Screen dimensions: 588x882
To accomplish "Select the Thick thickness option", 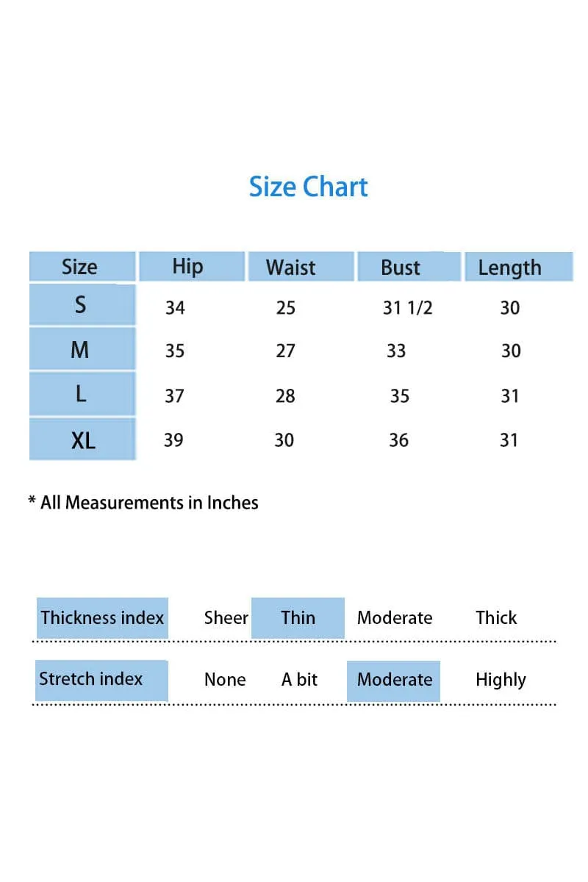I will pos(496,617).
